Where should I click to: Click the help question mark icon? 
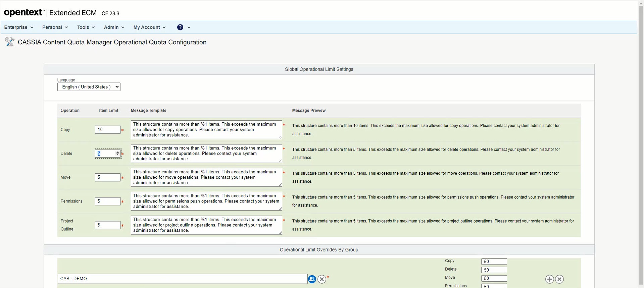tap(180, 27)
